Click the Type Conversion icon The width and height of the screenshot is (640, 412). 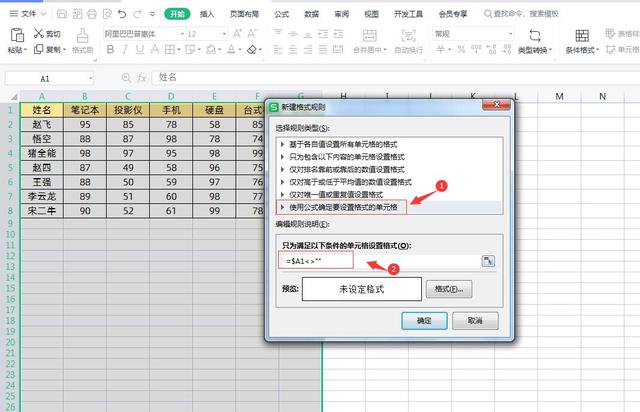click(x=535, y=36)
